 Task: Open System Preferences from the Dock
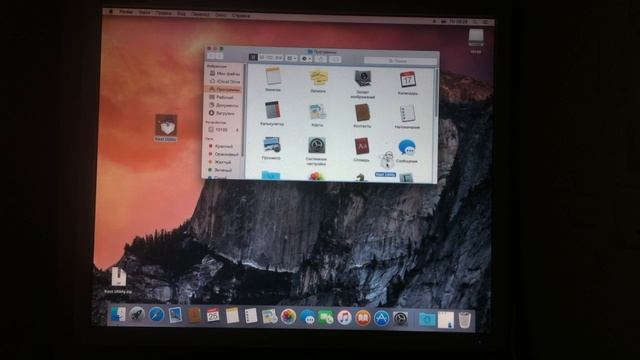400,319
